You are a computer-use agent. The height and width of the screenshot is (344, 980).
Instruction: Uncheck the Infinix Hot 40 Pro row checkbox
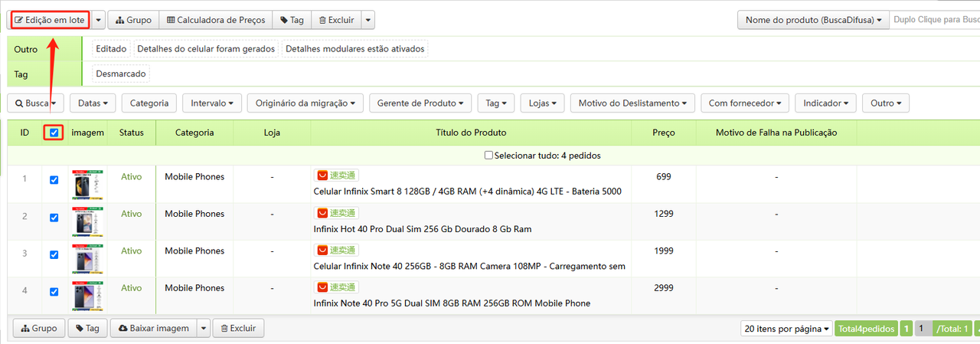coord(54,218)
